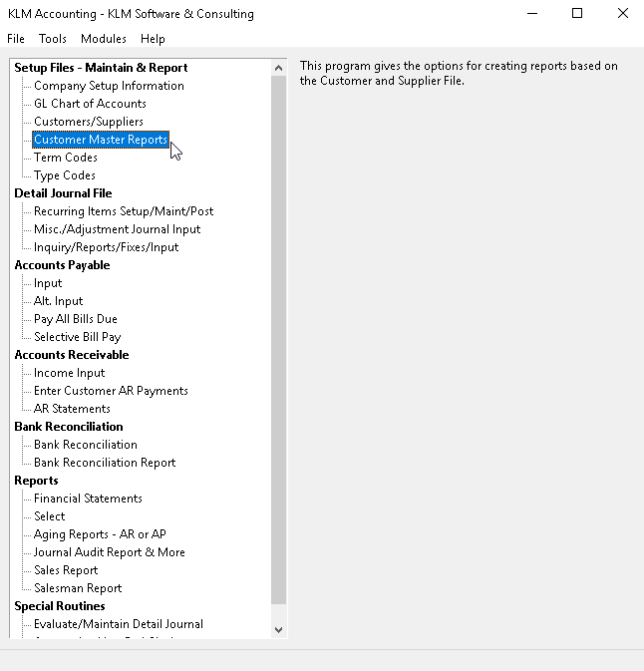Open Evaluate/Maintain Detail Journal
This screenshot has width=644, height=671.
point(119,625)
